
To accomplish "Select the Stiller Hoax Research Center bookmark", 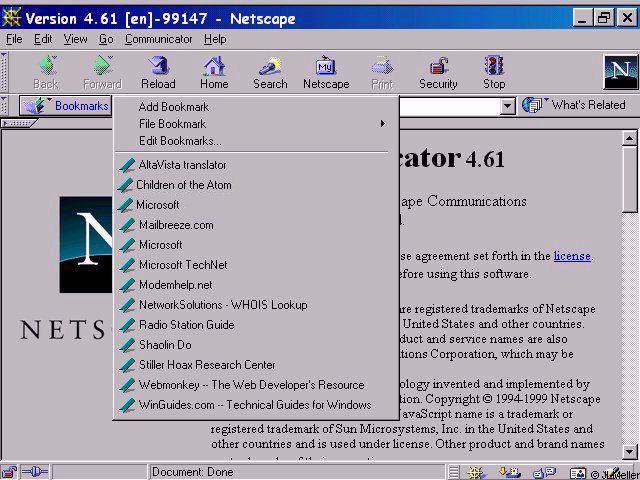I will pos(207,365).
